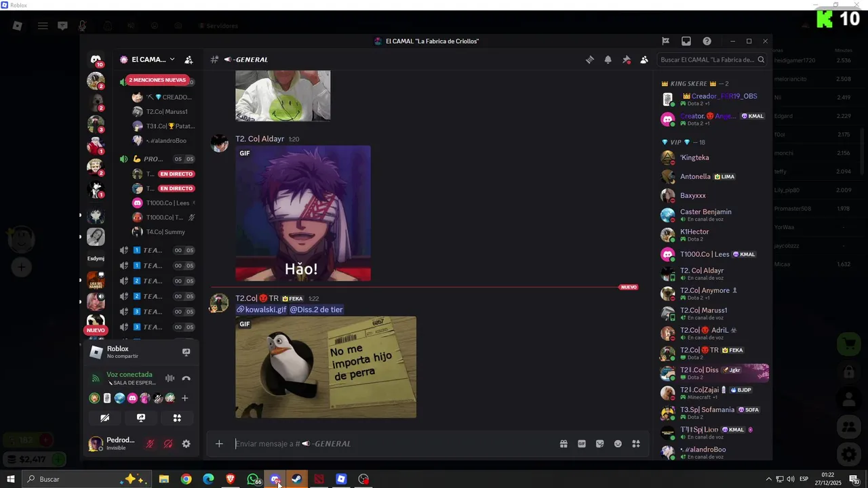868x488 pixels.
Task: Open El CAMA server name dropdown
Action: pos(147,60)
